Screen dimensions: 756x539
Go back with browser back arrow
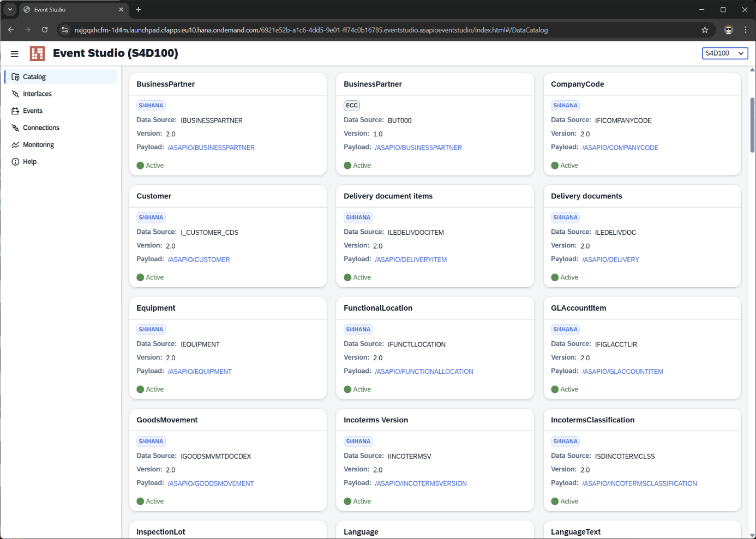point(11,30)
